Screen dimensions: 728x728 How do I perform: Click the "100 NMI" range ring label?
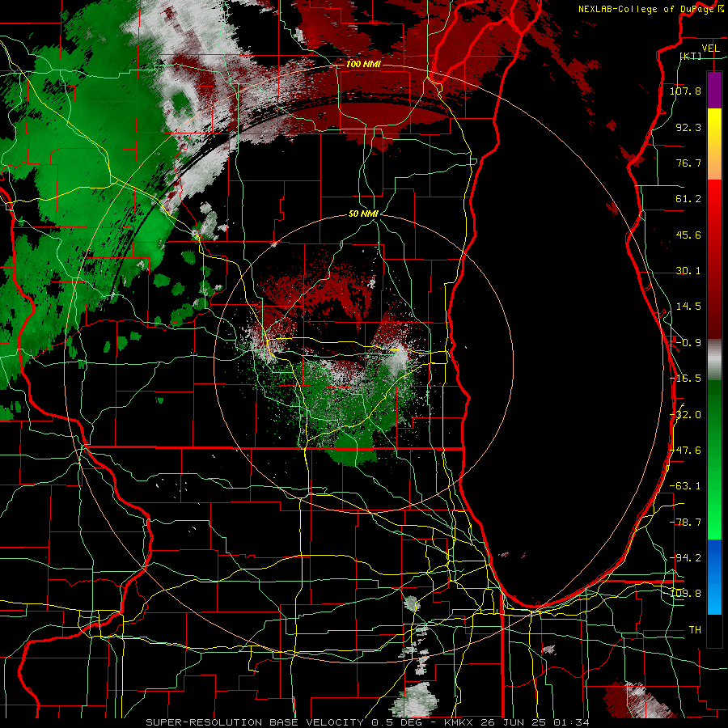coord(363,64)
